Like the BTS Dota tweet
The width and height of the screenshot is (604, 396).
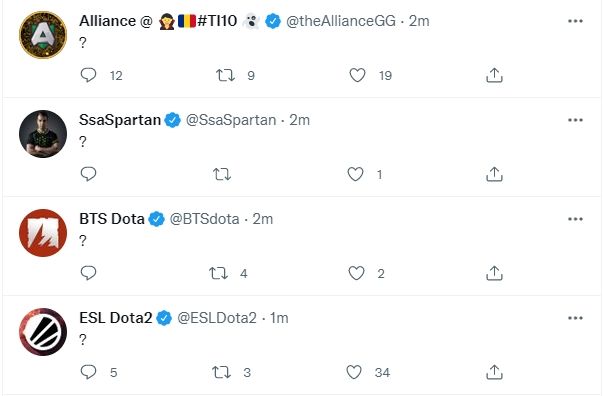tap(356, 273)
